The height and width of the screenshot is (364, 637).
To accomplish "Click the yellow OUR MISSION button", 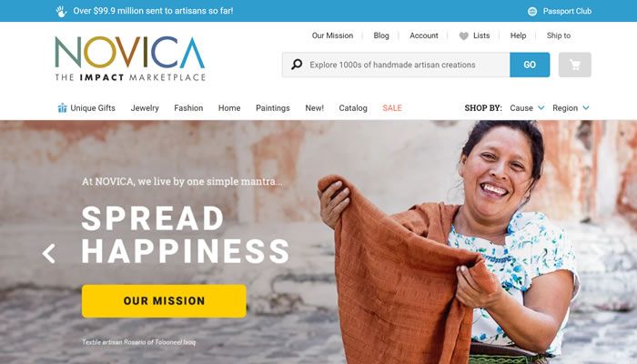I will point(164,301).
